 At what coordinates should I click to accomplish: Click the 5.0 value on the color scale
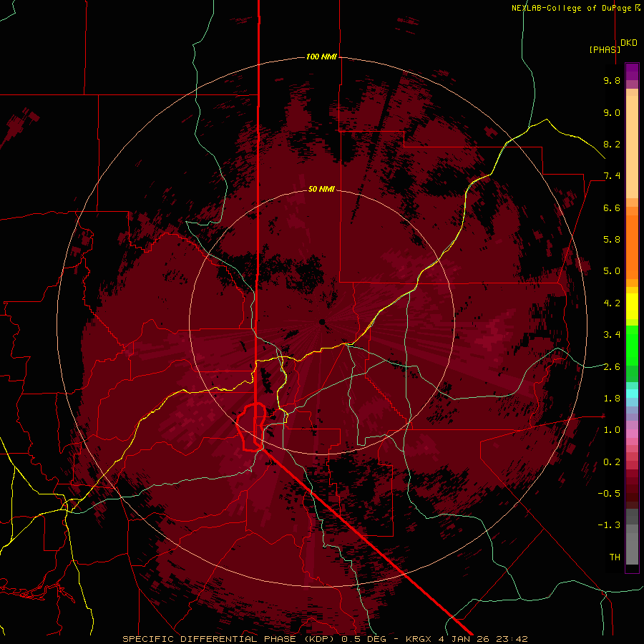[612, 271]
